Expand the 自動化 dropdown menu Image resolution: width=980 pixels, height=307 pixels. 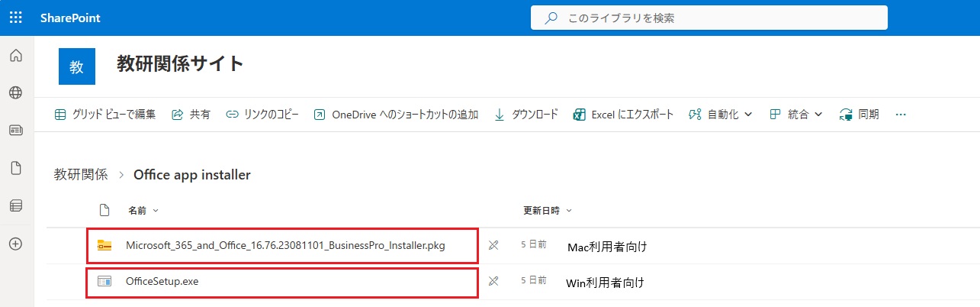720,115
